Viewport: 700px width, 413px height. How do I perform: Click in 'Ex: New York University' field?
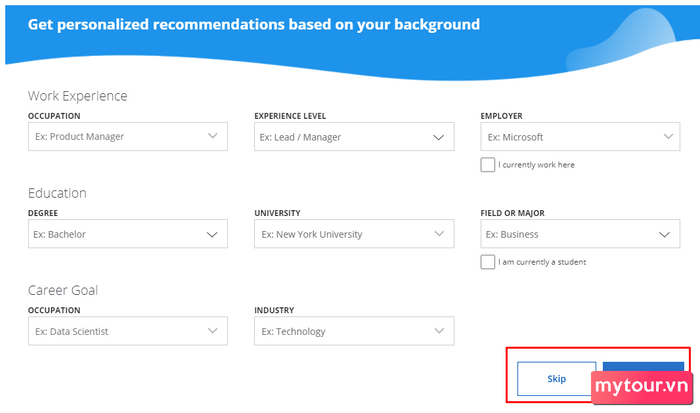[x=354, y=234]
